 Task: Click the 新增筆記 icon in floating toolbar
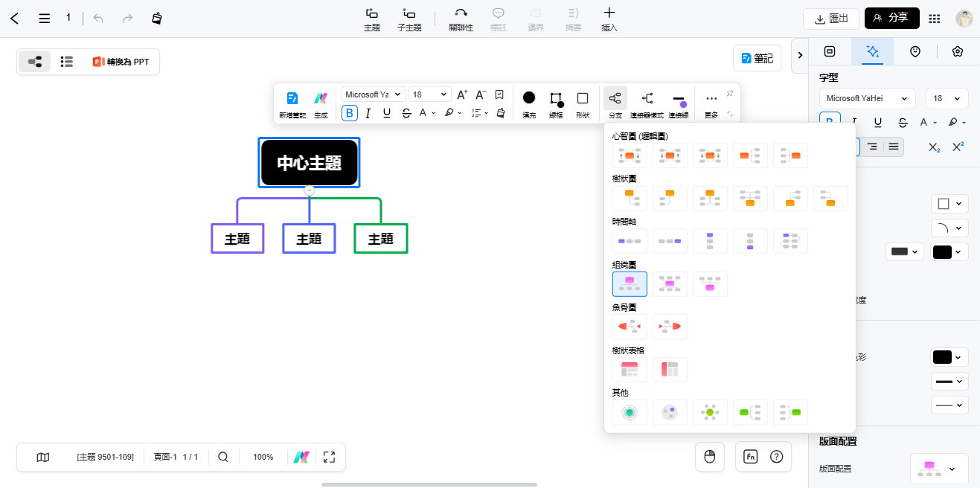tap(292, 98)
